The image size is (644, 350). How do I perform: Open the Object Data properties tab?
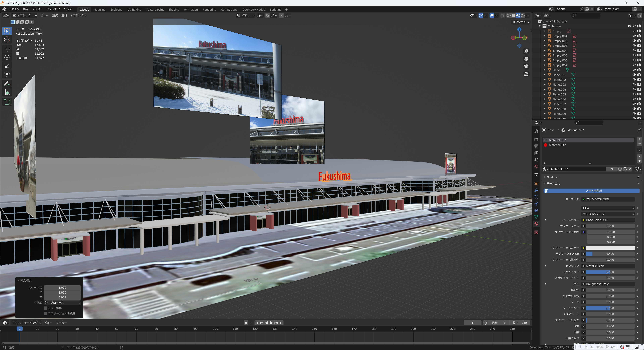536,217
